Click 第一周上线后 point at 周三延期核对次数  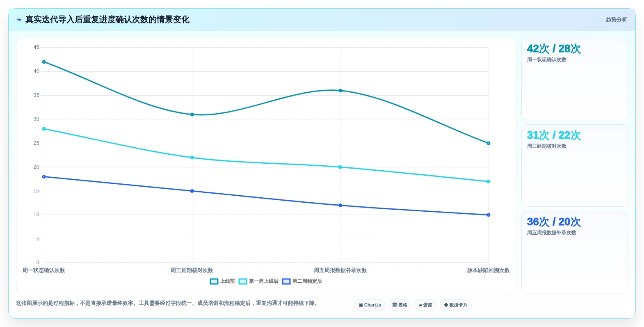192,158
